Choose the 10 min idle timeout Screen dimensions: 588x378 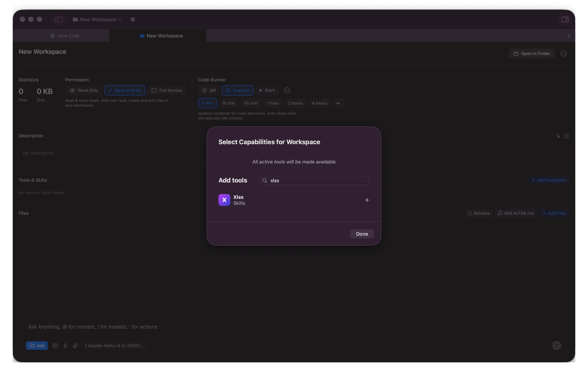[x=228, y=103]
